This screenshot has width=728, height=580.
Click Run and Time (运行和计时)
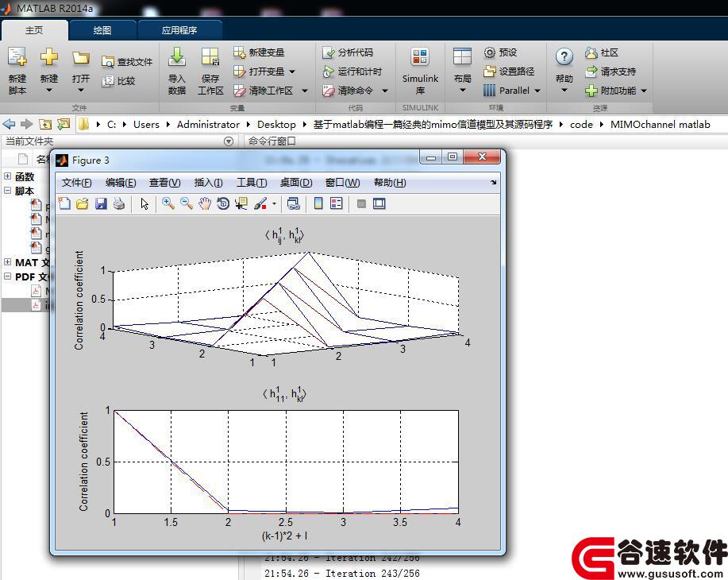coord(352,72)
